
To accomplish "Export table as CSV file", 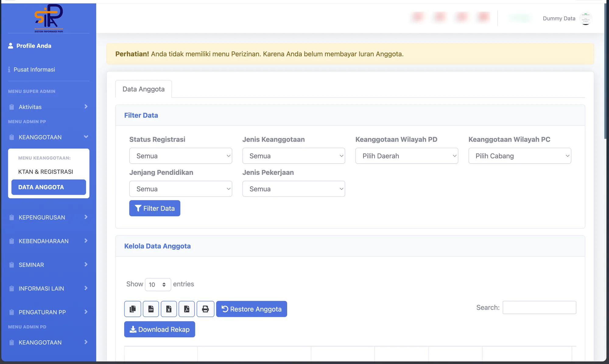I will tap(151, 309).
